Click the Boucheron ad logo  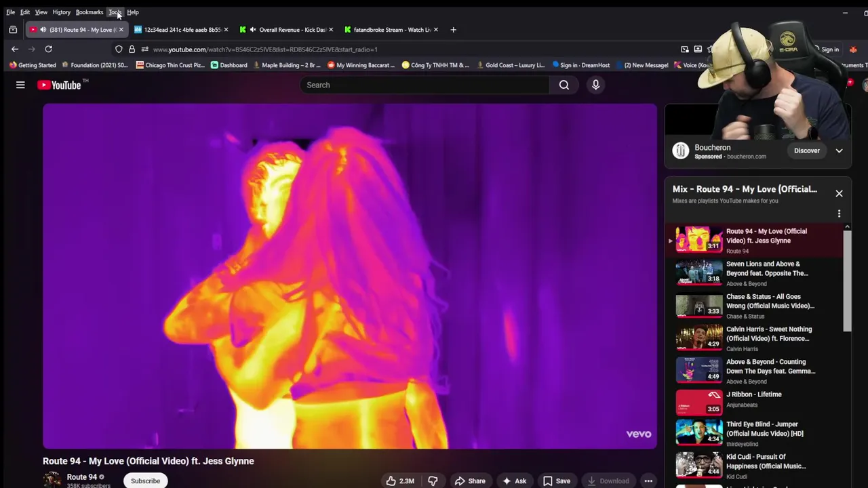680,150
